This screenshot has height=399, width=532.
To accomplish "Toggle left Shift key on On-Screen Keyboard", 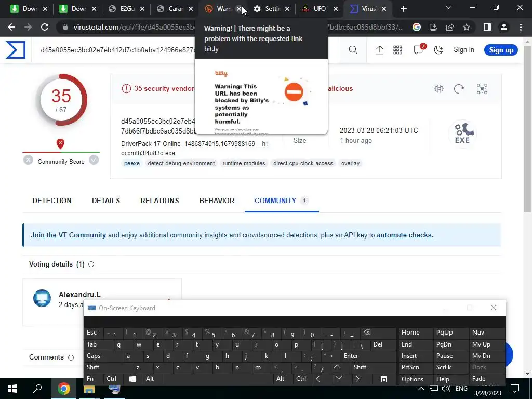I will coord(108,367).
